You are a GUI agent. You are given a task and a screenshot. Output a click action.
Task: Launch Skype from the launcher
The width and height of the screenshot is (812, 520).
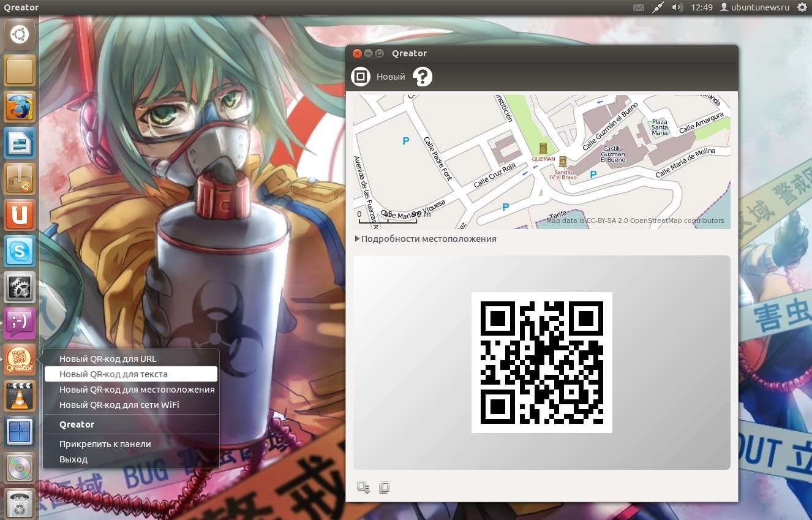coord(20,251)
